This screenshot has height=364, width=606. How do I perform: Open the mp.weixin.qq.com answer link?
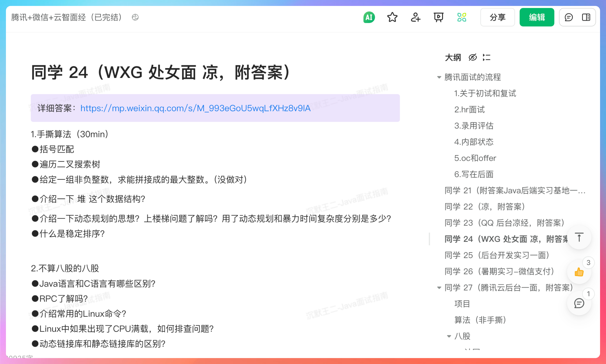[x=195, y=108]
